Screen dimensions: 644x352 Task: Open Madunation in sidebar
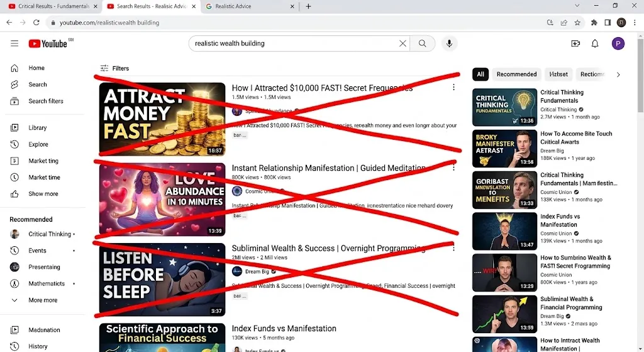(45, 330)
